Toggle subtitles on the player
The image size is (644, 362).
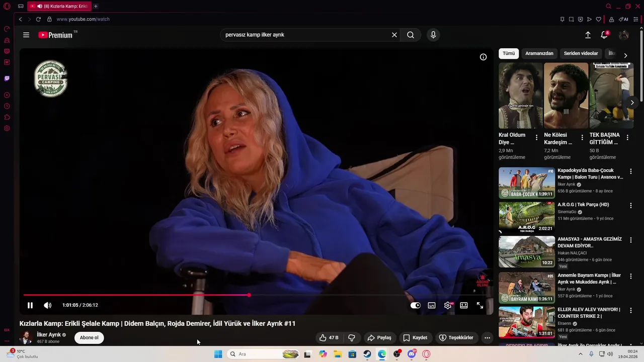[432, 305]
